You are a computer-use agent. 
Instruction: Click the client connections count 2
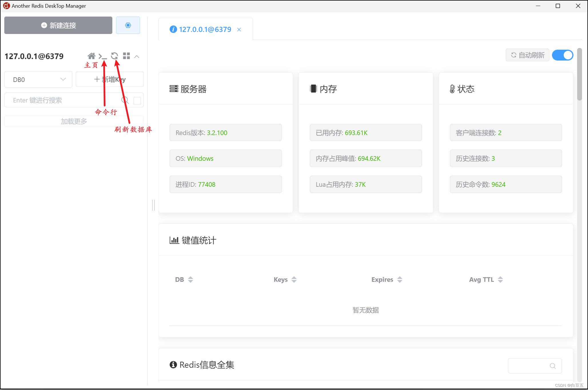(506, 132)
